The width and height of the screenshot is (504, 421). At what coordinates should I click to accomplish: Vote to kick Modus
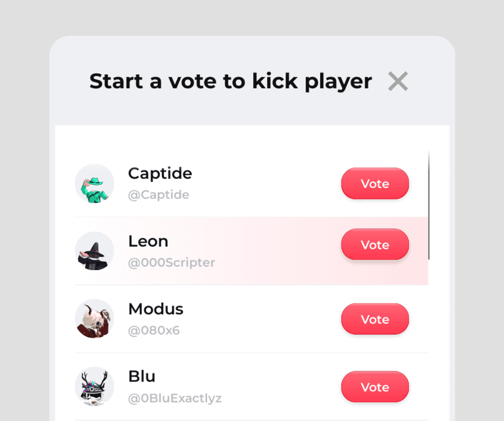pyautogui.click(x=375, y=319)
